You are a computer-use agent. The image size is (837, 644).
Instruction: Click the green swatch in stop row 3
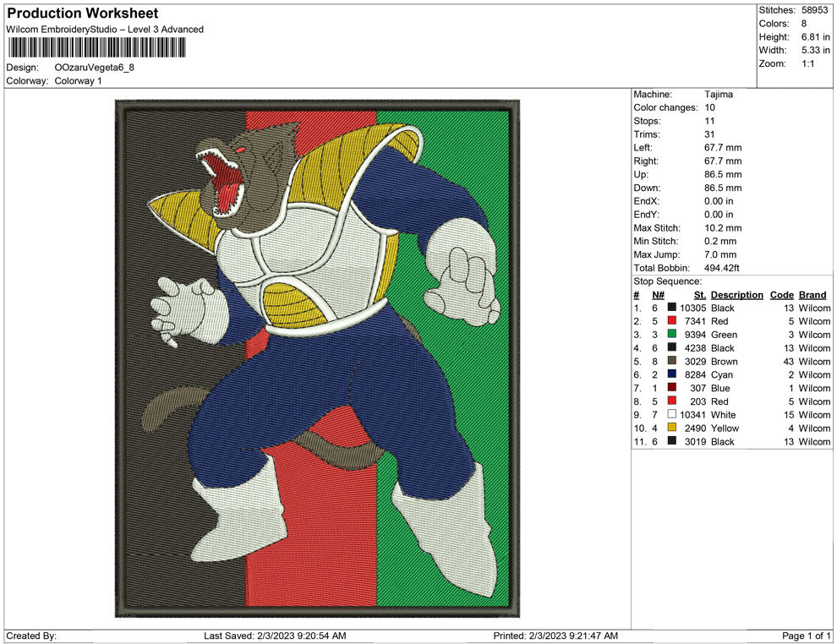(672, 334)
